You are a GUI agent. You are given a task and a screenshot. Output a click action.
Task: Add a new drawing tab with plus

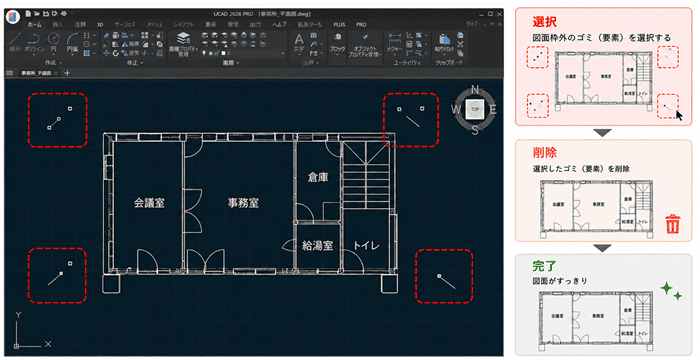point(67,73)
